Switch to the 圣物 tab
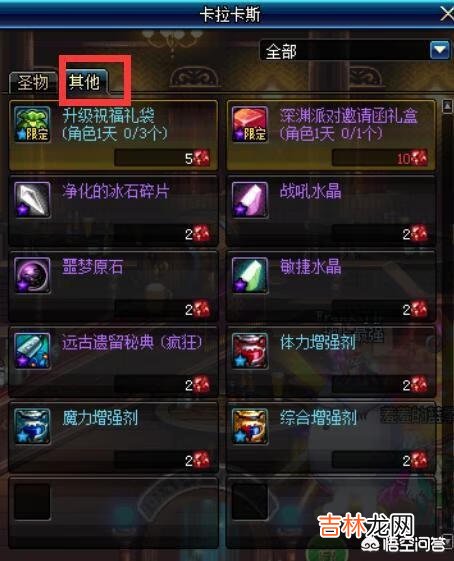Image resolution: width=454 pixels, height=561 pixels. [33, 82]
